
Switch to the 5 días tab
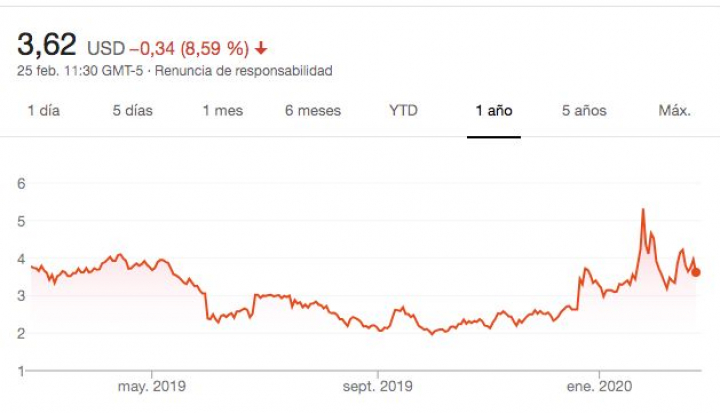point(132,111)
